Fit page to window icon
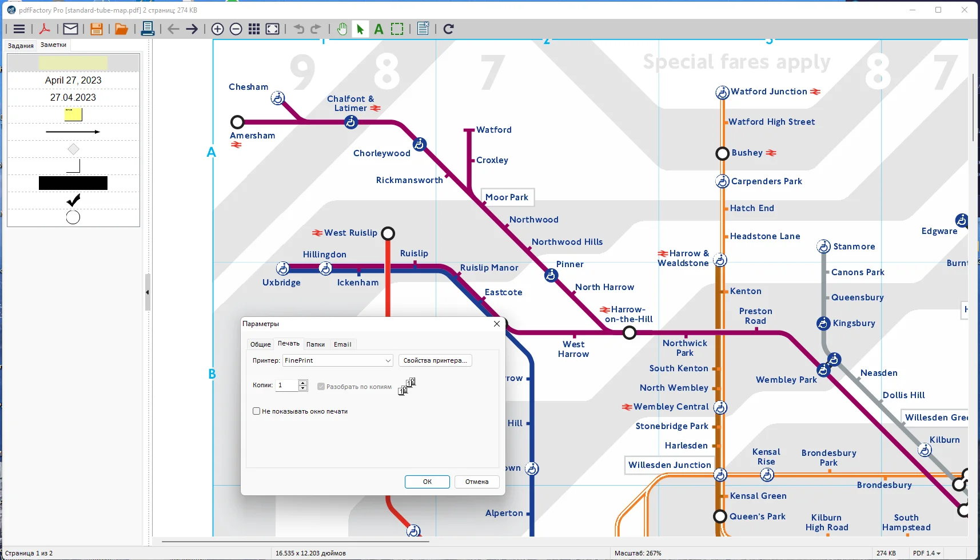Screen dimensions: 980x560 coord(273,29)
